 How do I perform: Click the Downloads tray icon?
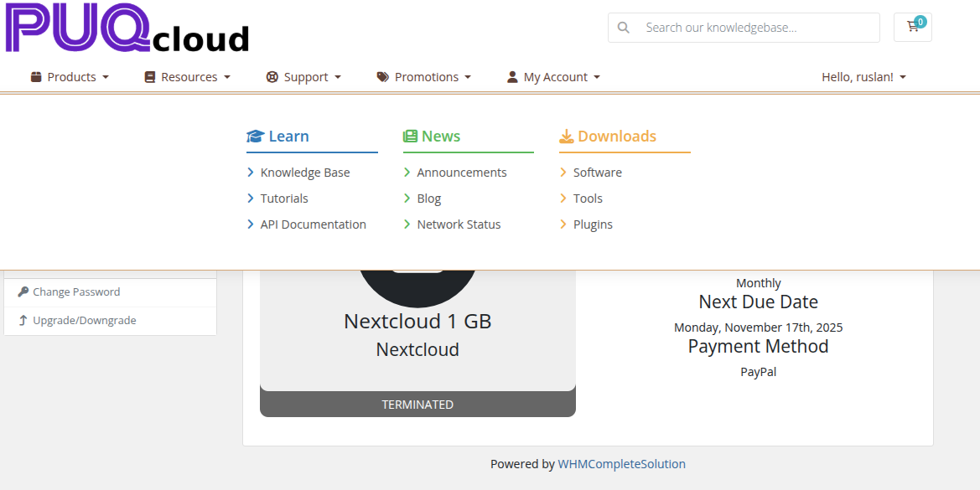tap(567, 137)
